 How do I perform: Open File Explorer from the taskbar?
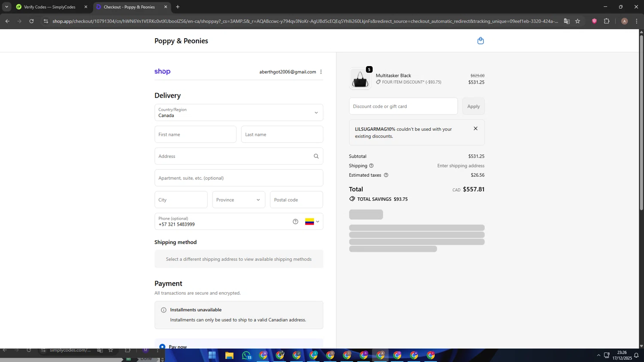point(229,355)
